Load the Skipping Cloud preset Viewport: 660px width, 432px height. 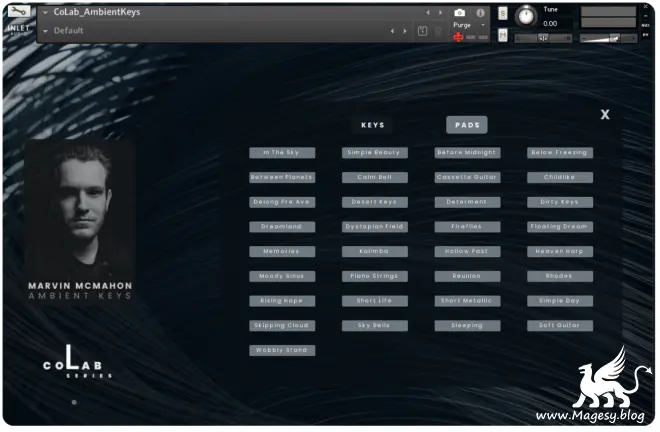point(282,325)
